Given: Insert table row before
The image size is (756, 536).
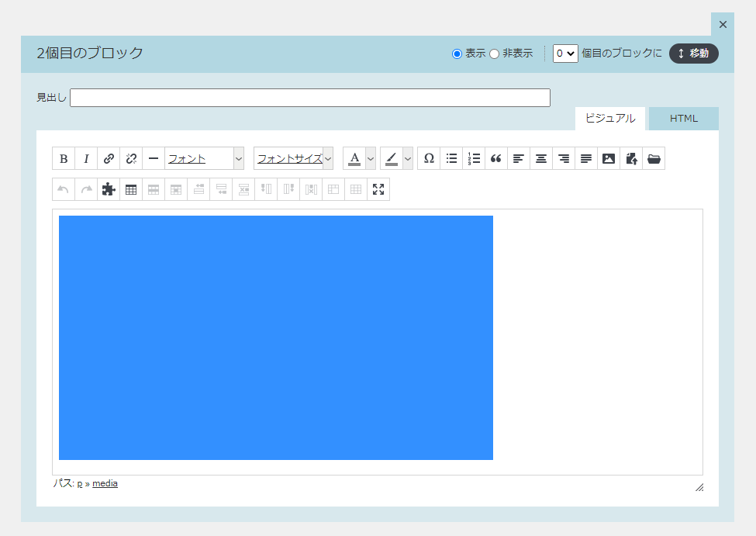Looking at the screenshot, I should point(198,189).
